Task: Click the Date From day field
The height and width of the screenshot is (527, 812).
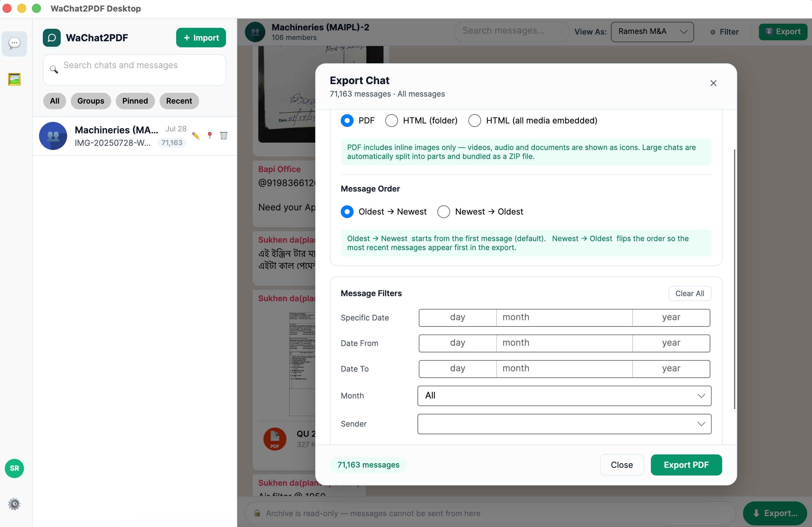Action: click(457, 343)
